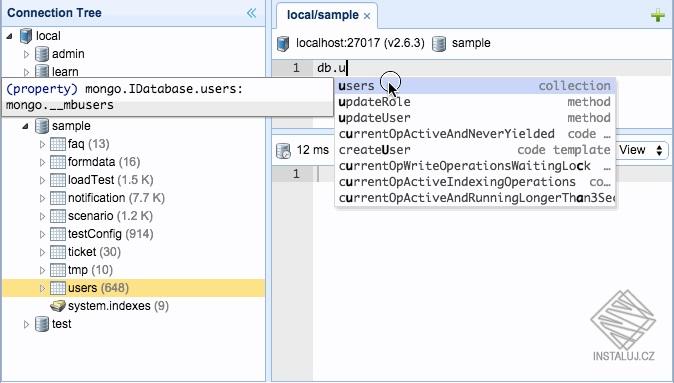Select tmp (10) collection
Image resolution: width=674 pixels, height=383 pixels.
pos(90,270)
